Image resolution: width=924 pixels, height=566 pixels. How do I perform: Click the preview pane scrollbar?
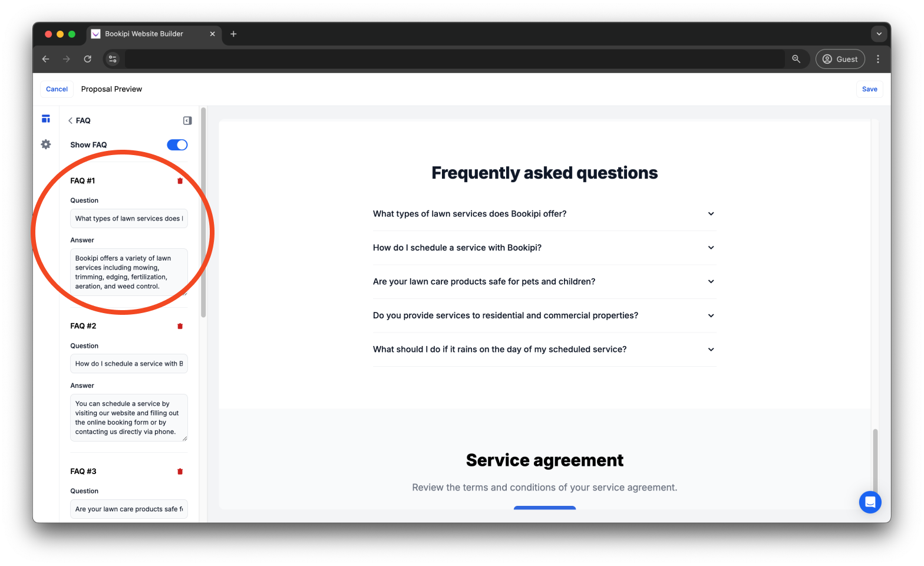click(875, 461)
